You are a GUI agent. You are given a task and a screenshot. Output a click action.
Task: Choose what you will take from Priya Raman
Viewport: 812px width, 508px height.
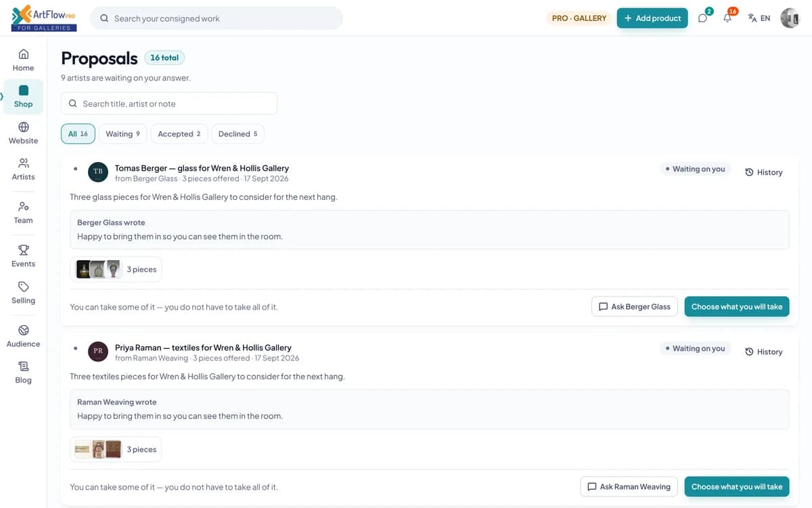(737, 486)
